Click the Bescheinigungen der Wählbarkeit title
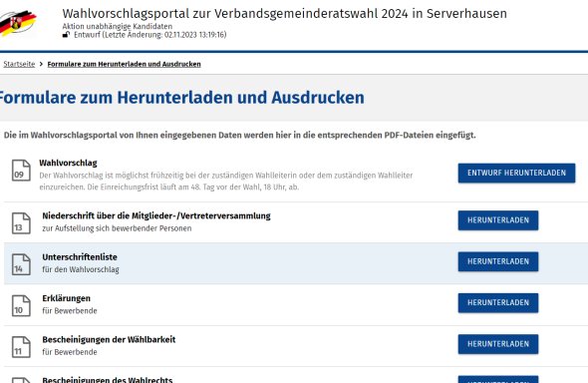 coord(109,339)
